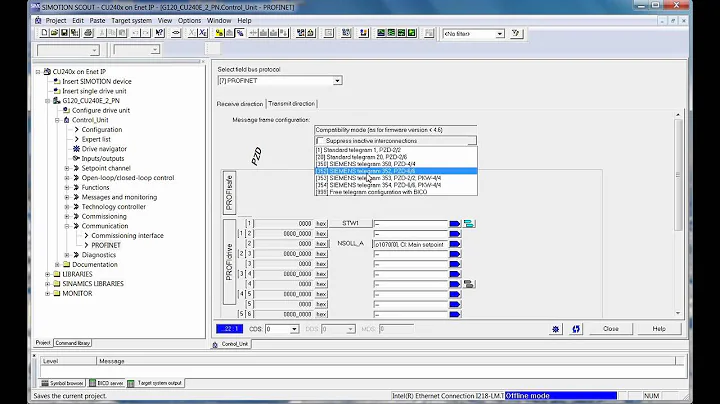Click the vertical scrollbar down arrow
The image size is (720, 404).
click(x=678, y=313)
